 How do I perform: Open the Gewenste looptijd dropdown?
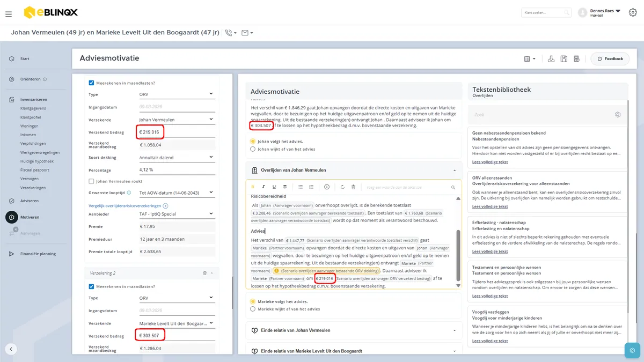(176, 193)
